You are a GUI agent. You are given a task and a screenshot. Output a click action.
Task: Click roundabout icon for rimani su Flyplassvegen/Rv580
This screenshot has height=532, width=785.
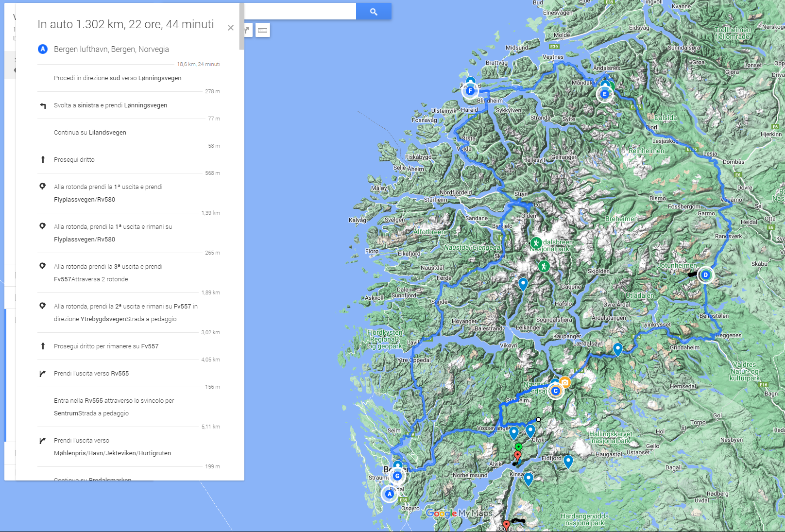(x=43, y=226)
